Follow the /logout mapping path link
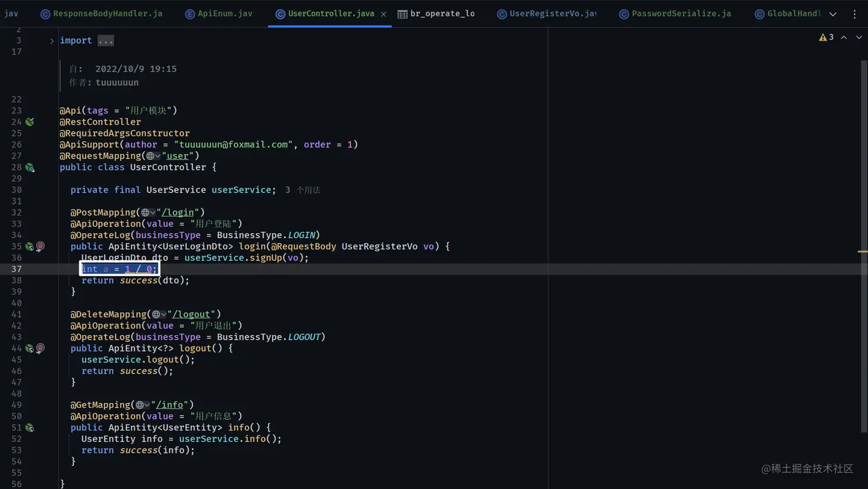This screenshot has width=868, height=489. point(191,314)
